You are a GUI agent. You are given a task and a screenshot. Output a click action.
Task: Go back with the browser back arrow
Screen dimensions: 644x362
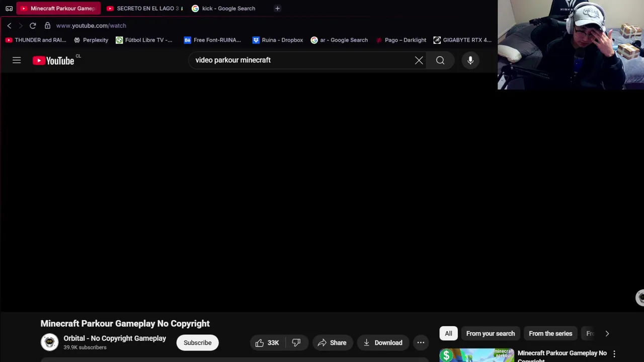[x=9, y=26]
